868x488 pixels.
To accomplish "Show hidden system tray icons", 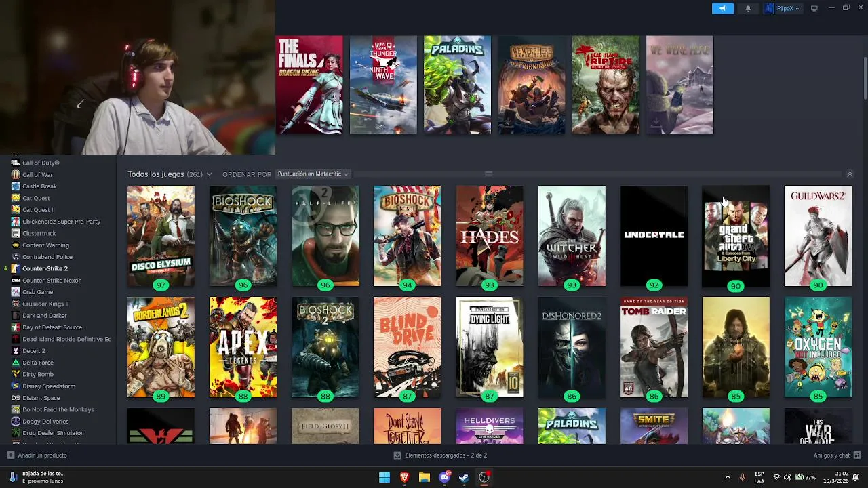I will [728, 477].
